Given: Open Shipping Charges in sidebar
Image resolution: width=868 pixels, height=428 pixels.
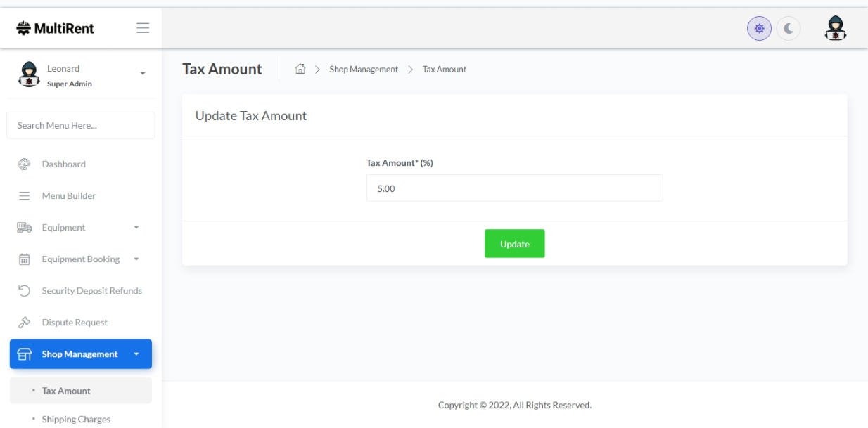Looking at the screenshot, I should [x=76, y=420].
